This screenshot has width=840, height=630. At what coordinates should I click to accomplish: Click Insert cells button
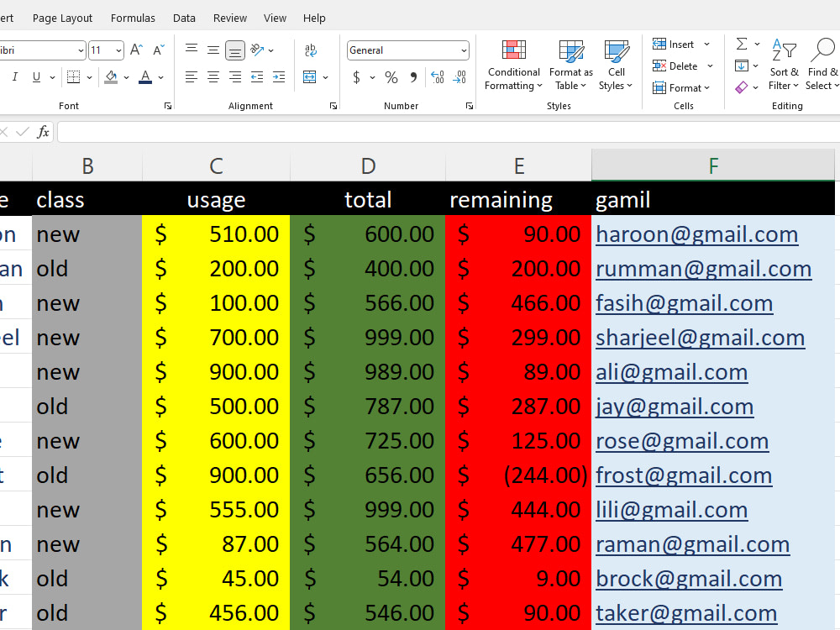click(x=673, y=44)
